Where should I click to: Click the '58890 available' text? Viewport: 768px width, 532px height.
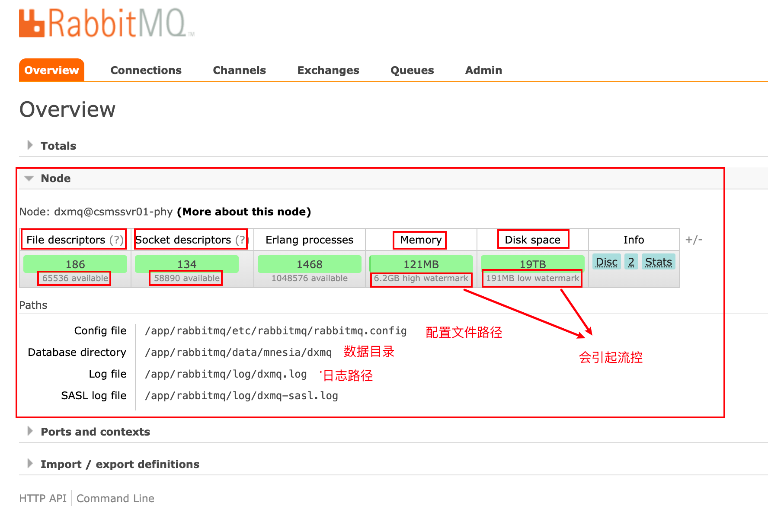[x=186, y=278]
